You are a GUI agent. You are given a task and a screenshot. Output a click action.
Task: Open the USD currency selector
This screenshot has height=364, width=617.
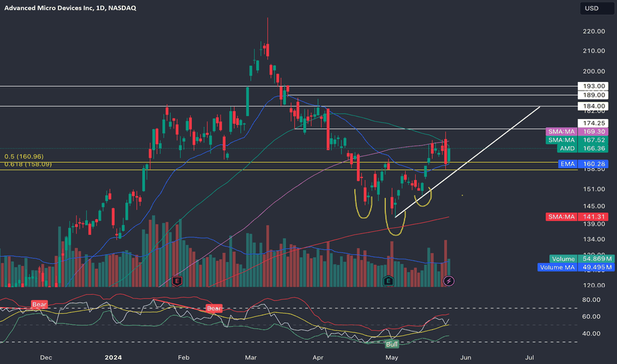(x=597, y=8)
